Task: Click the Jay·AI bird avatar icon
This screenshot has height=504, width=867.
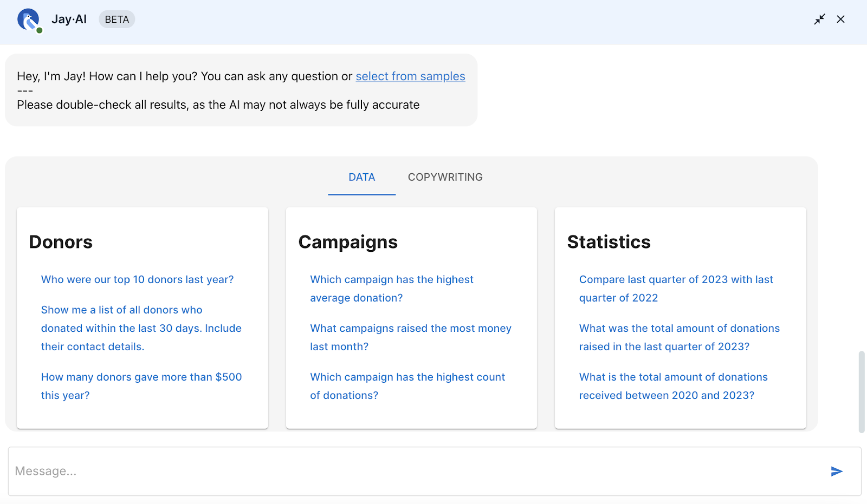Action: click(29, 20)
